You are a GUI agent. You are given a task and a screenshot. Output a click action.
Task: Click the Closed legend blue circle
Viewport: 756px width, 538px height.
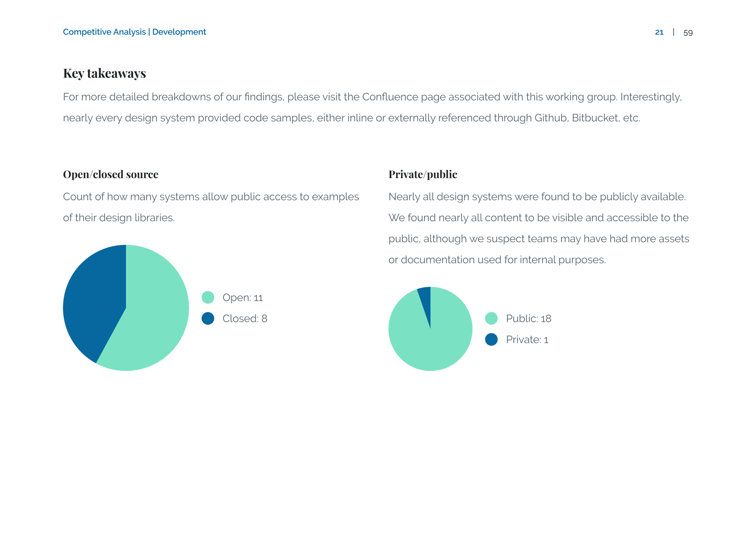point(208,318)
